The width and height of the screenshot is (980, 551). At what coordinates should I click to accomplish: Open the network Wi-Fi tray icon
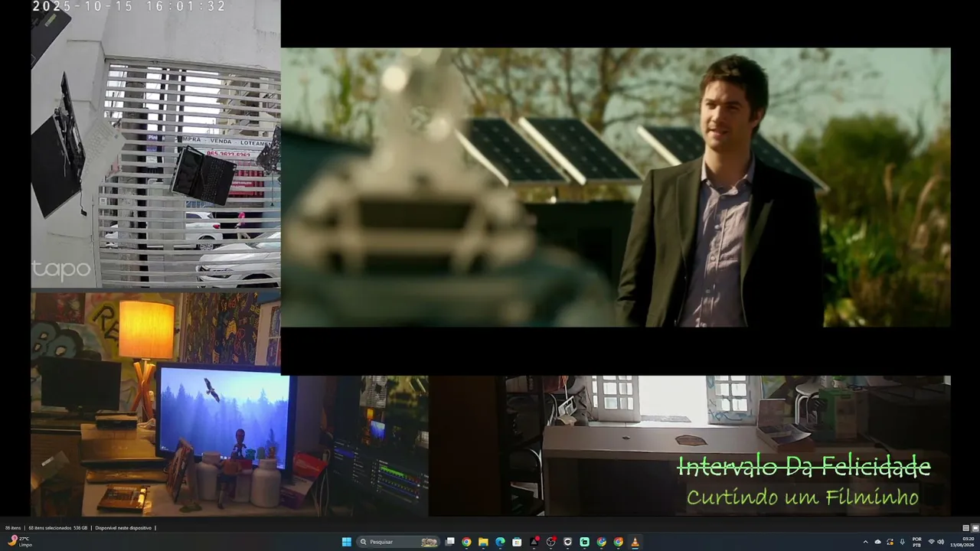click(931, 542)
